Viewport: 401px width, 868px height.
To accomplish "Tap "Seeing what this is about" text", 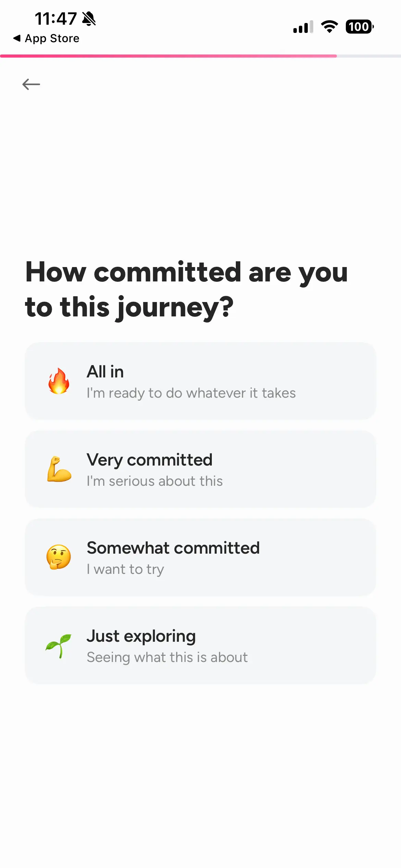I will [167, 658].
